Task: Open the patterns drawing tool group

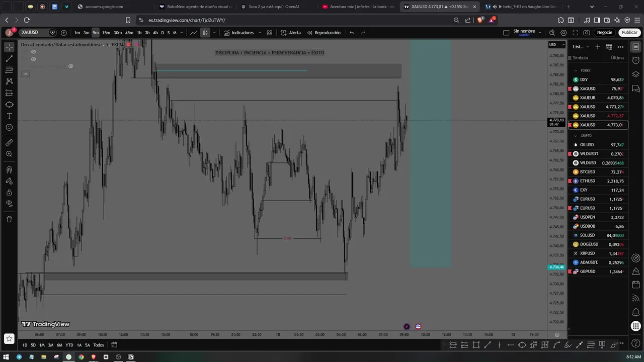Action: [x=9, y=81]
